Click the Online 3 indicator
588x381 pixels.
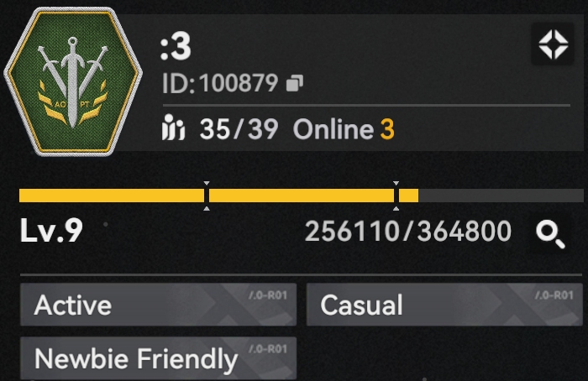344,129
